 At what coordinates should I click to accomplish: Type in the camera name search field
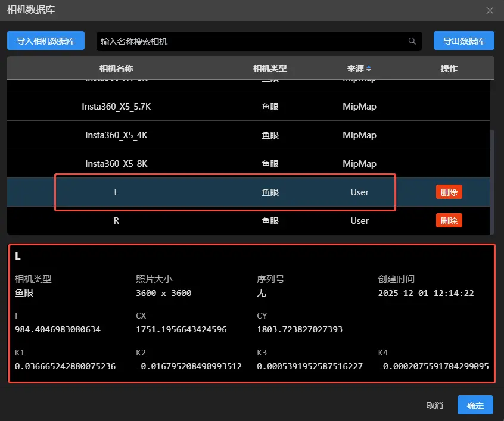pyautogui.click(x=250, y=41)
